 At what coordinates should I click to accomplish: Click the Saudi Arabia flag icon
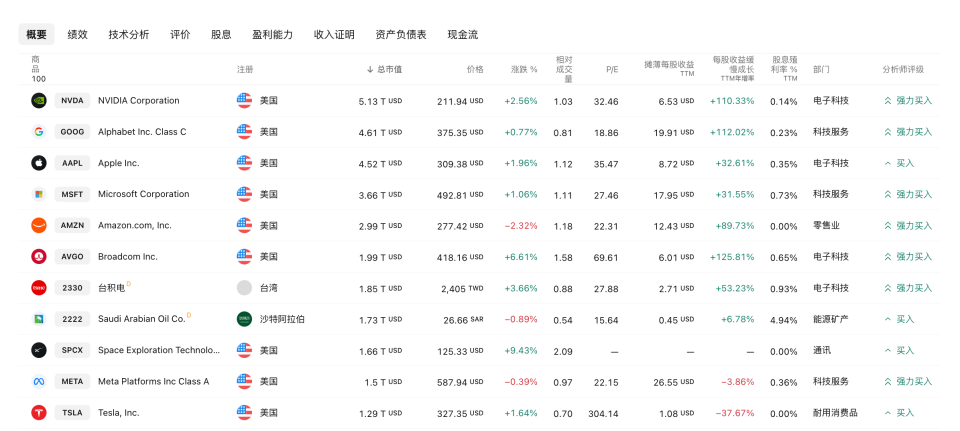point(244,319)
